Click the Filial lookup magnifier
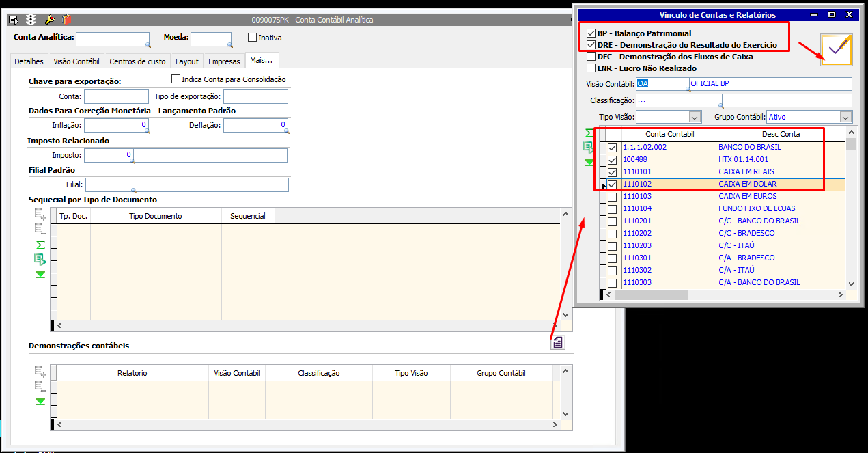Image resolution: width=868 pixels, height=453 pixels. click(x=132, y=189)
